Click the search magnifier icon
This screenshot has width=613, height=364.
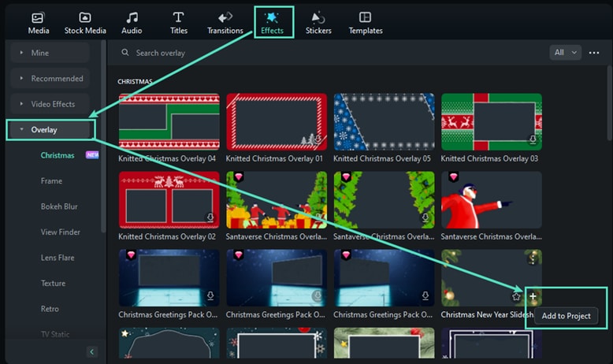pyautogui.click(x=125, y=52)
